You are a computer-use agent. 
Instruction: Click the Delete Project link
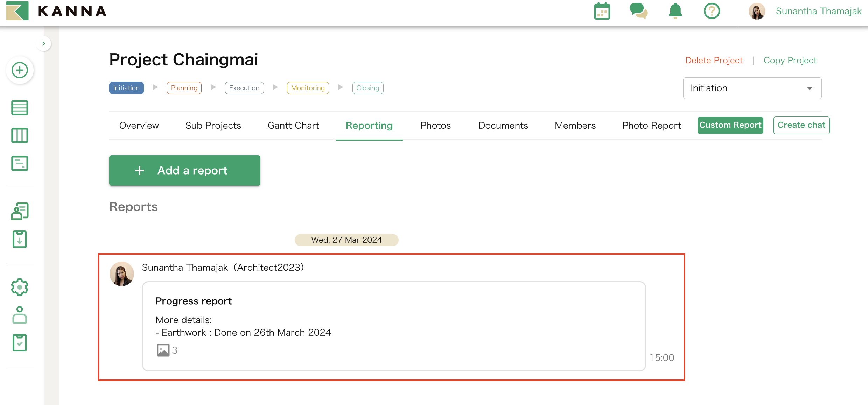714,61
